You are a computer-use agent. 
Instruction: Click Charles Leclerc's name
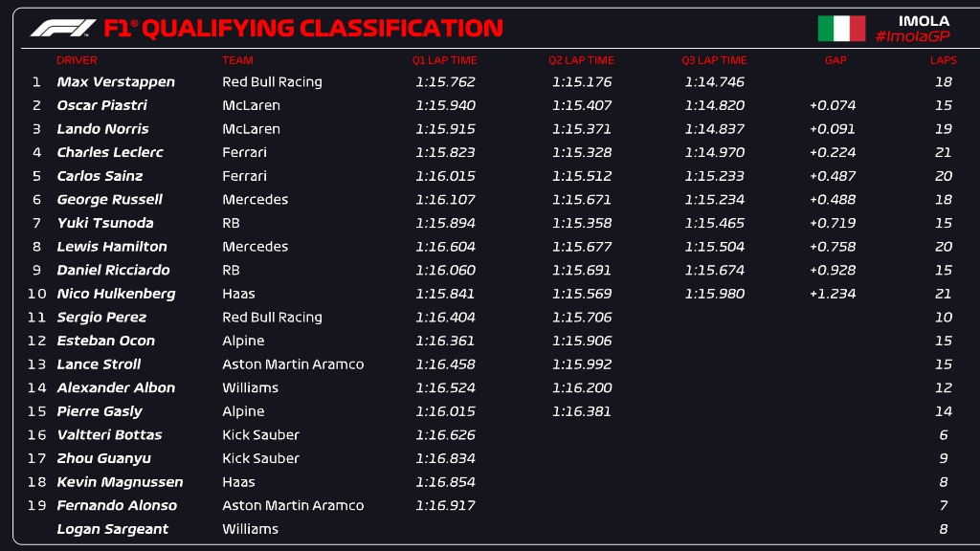click(x=110, y=152)
